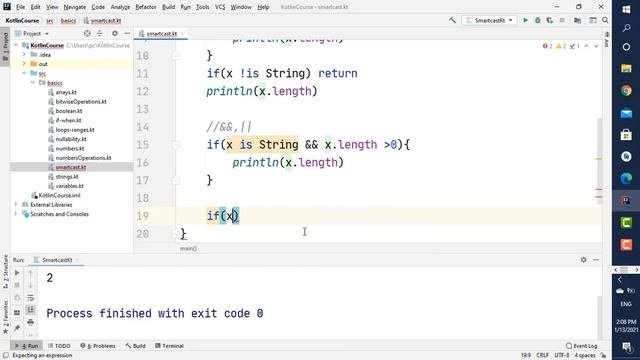Expand External Libraries node
Viewport: 640px width, 360px height.
[16, 204]
